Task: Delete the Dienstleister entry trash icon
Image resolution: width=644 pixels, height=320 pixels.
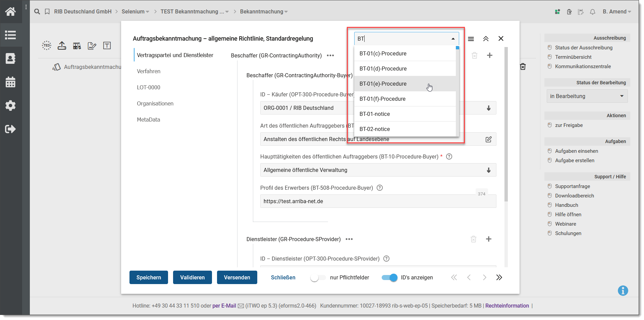Action: tap(474, 239)
